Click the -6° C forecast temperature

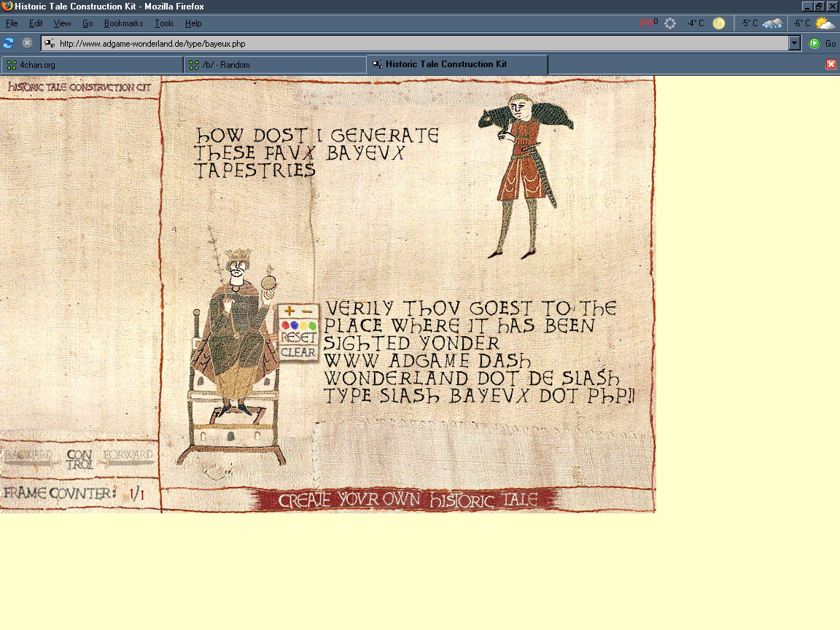click(x=801, y=23)
